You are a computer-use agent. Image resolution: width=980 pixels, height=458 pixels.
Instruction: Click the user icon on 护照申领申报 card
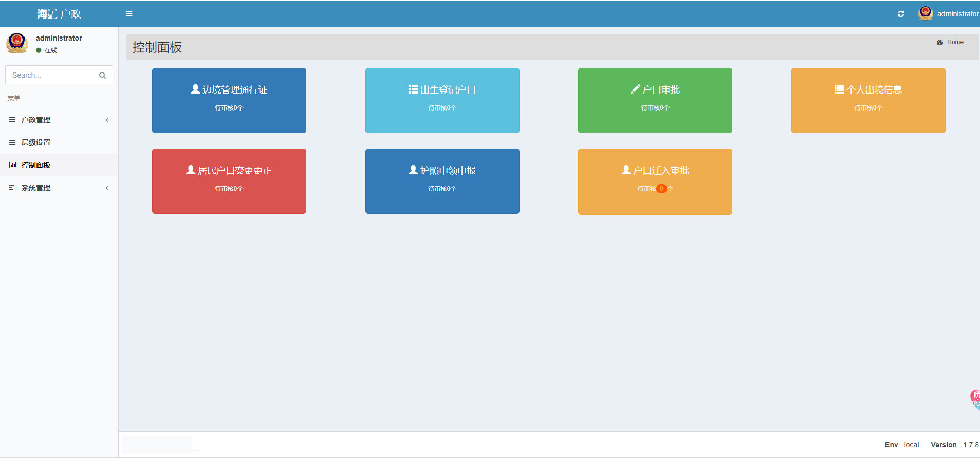click(413, 170)
